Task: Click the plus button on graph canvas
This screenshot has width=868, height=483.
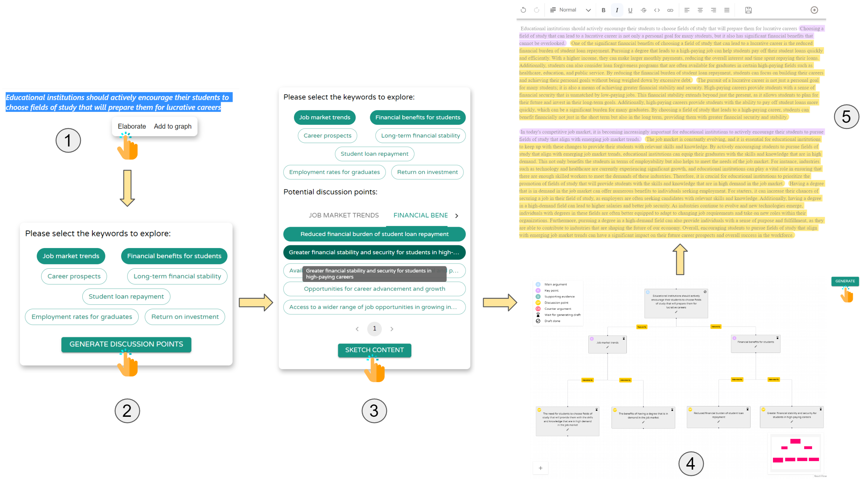Action: [541, 468]
